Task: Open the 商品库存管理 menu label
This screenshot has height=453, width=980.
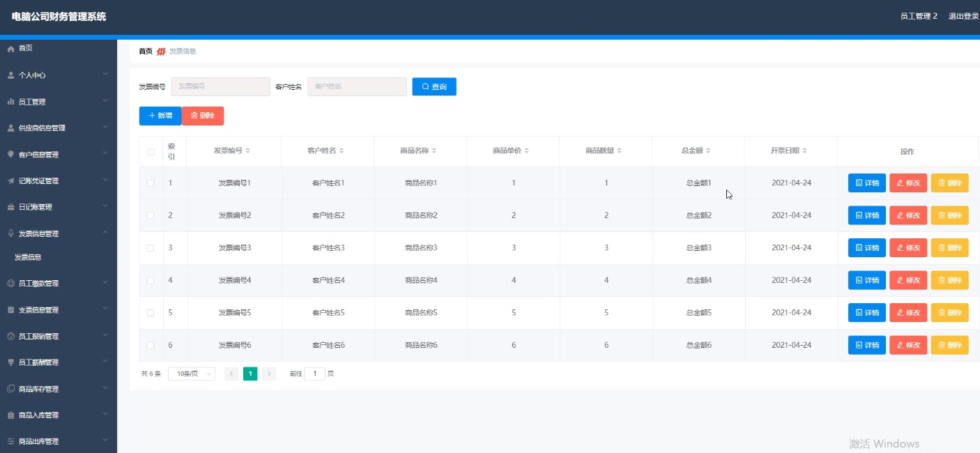Action: [x=38, y=389]
